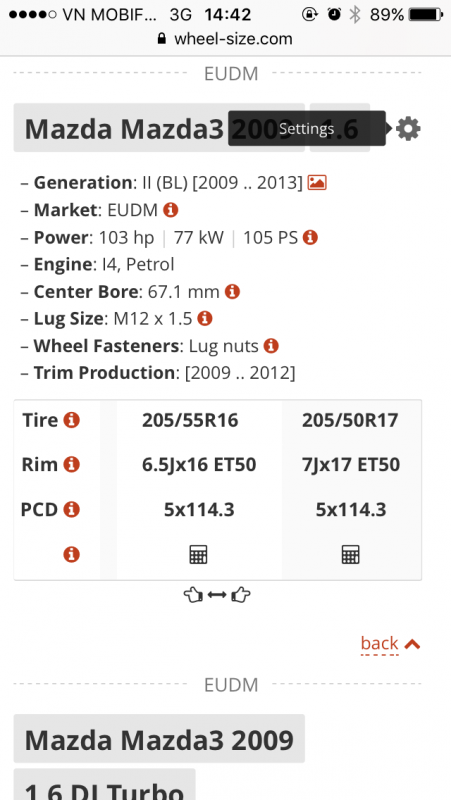Tap info icon next to Wheel Fasteners
The image size is (451, 800).
(271, 346)
